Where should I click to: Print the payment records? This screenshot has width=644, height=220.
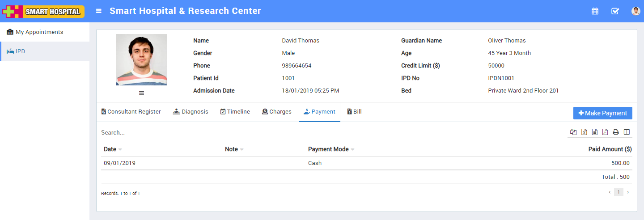tap(616, 132)
